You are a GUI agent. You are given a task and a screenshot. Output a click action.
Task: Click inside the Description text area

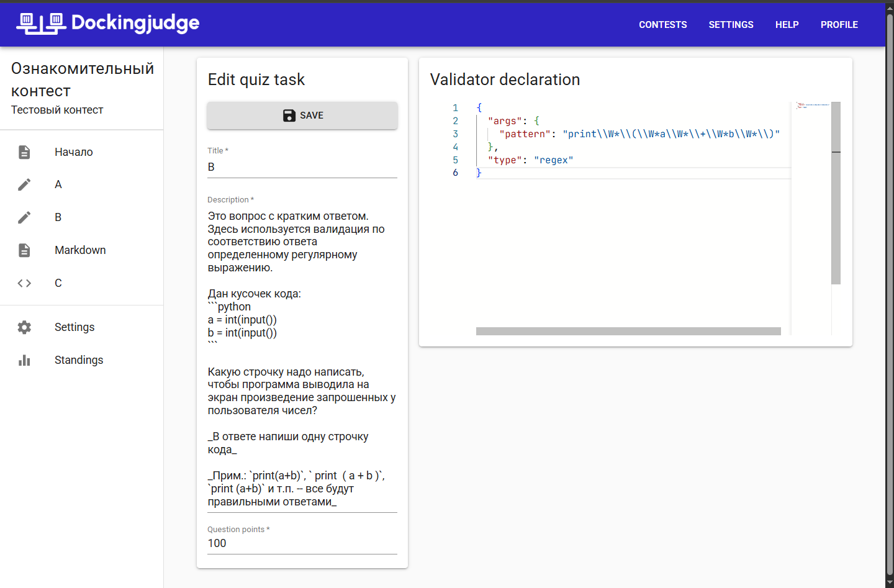[302, 359]
